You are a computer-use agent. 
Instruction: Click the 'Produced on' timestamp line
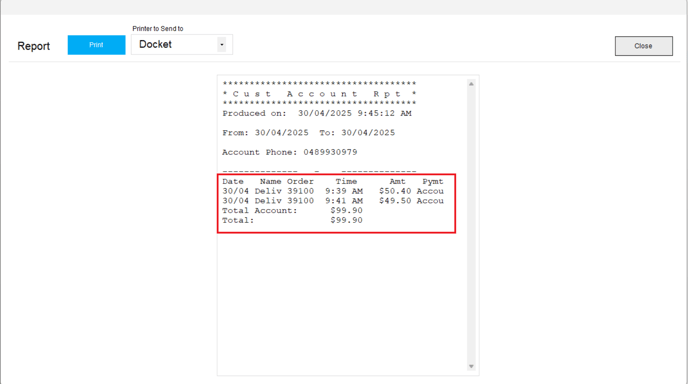(317, 113)
